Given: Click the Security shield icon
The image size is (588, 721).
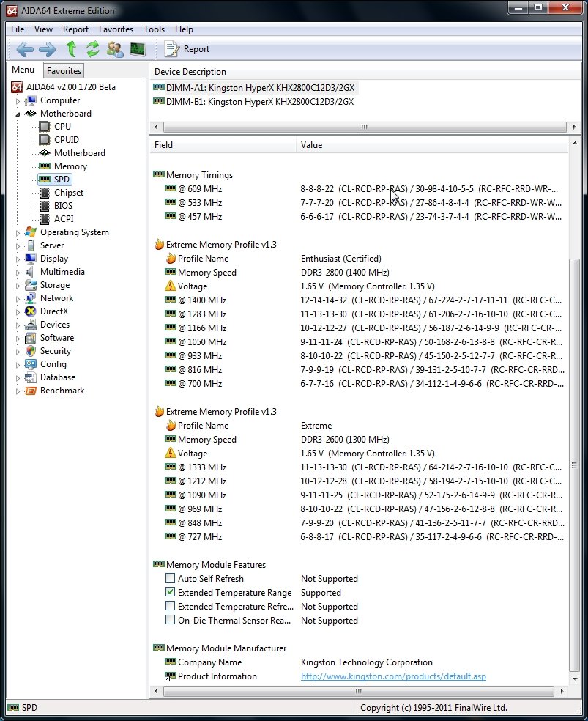Looking at the screenshot, I should 31,351.
